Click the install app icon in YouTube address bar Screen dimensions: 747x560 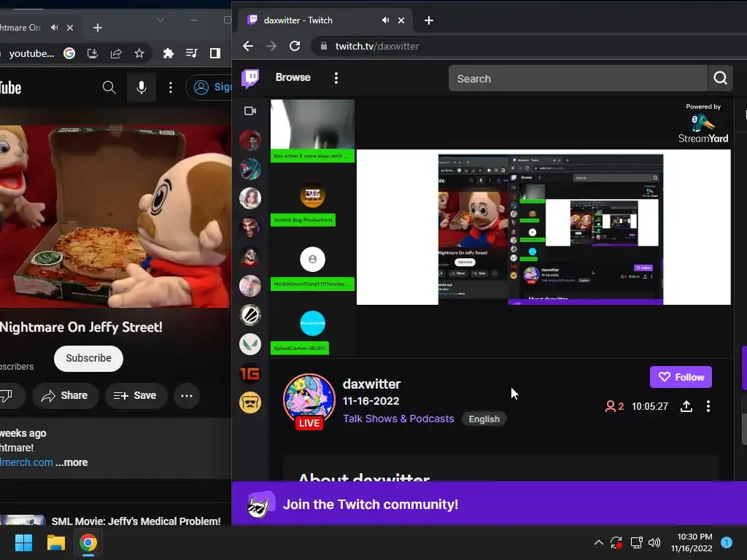click(93, 53)
